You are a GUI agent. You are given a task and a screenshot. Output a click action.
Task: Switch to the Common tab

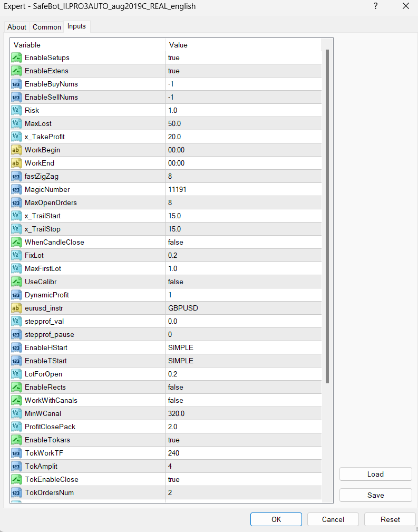47,27
